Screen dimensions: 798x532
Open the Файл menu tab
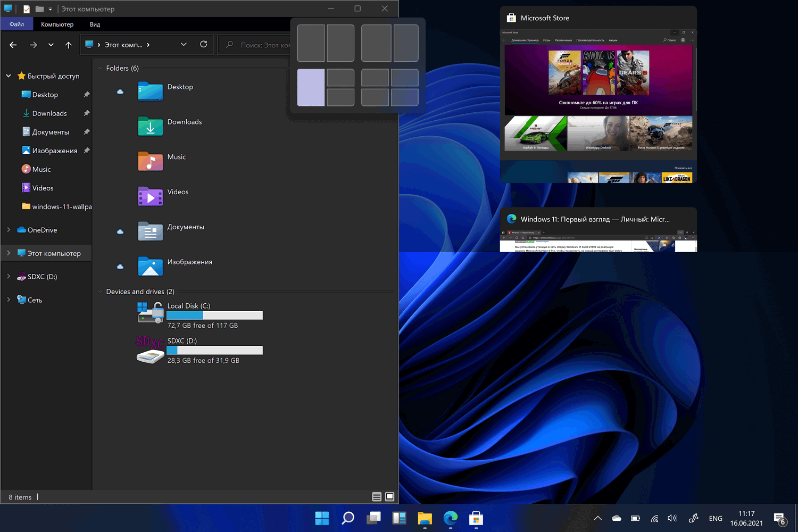pyautogui.click(x=16, y=24)
